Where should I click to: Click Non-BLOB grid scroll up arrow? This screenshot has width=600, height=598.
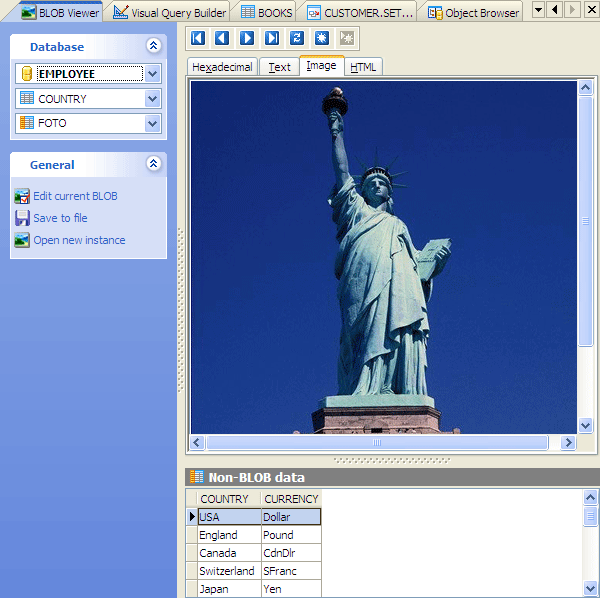[590, 497]
